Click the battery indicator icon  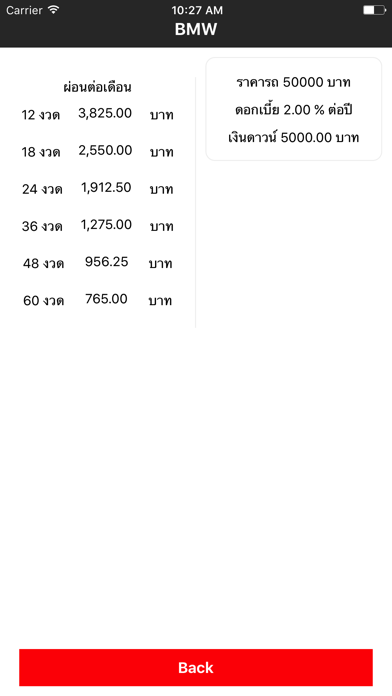[374, 10]
